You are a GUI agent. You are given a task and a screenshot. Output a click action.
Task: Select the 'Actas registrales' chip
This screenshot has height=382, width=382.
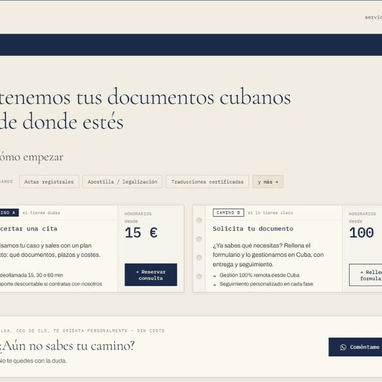49,182
